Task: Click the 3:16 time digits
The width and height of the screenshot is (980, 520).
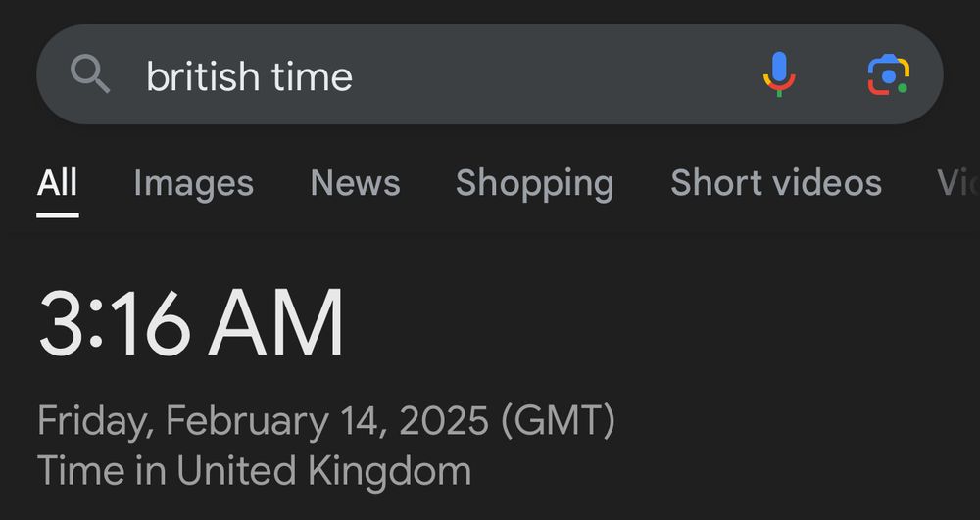Action: (114, 322)
